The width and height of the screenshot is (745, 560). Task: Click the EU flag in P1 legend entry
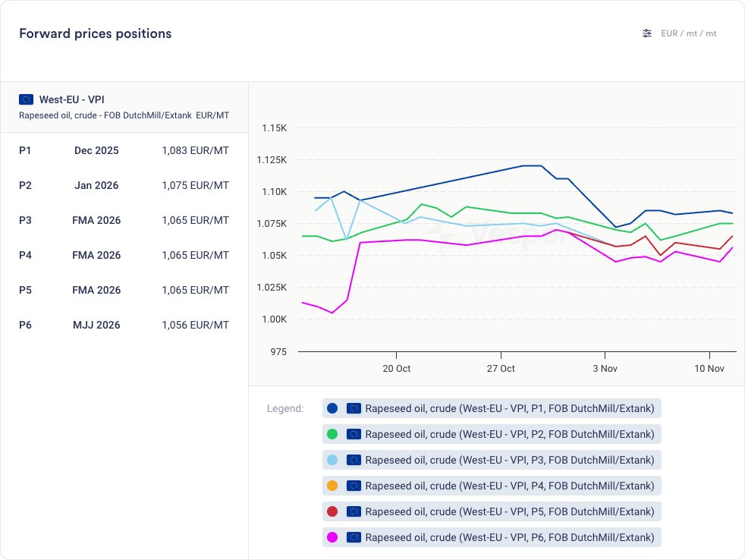(x=353, y=408)
